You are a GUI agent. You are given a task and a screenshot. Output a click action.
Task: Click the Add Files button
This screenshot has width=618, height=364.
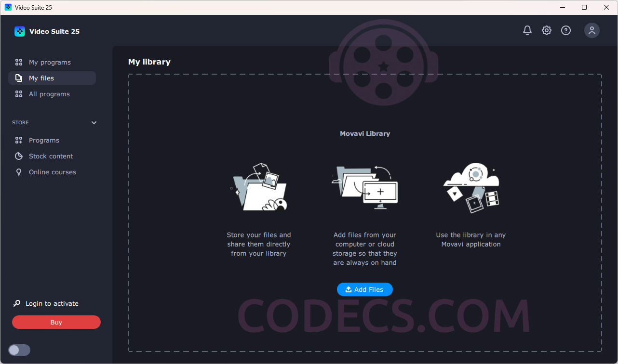point(365,289)
